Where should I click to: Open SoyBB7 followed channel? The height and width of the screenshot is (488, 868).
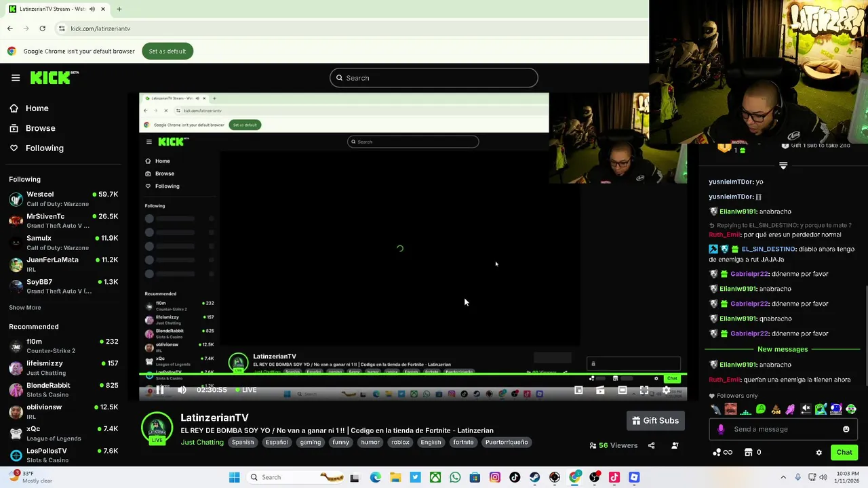[64, 286]
